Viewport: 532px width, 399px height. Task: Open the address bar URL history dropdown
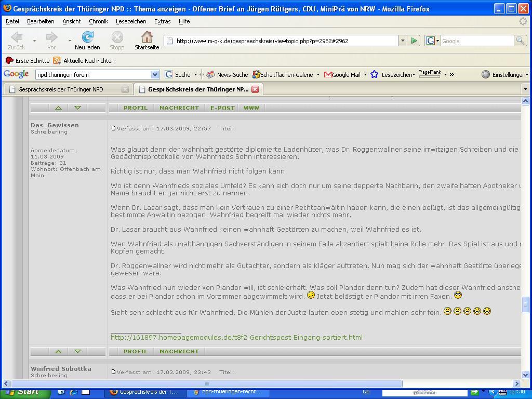tap(402, 41)
